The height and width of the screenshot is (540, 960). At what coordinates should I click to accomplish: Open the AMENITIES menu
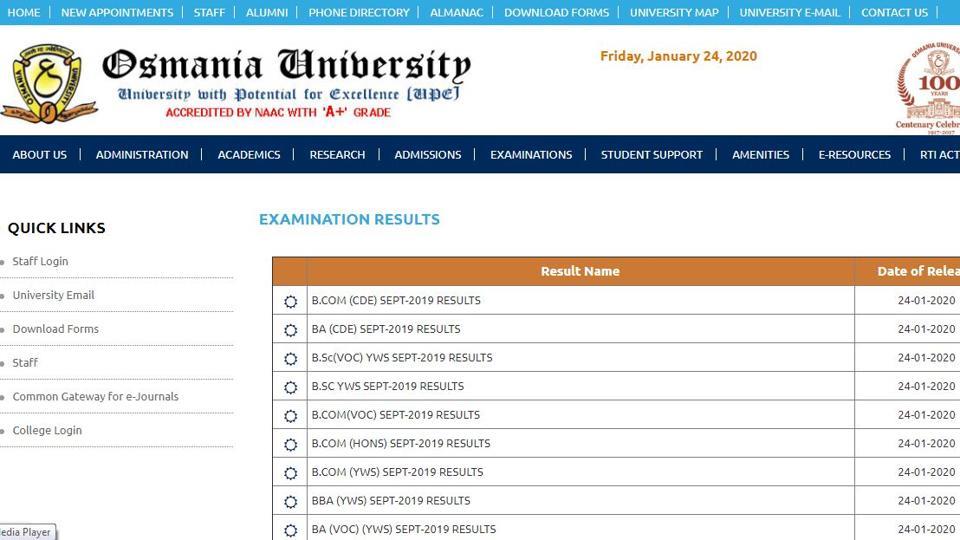(x=760, y=155)
